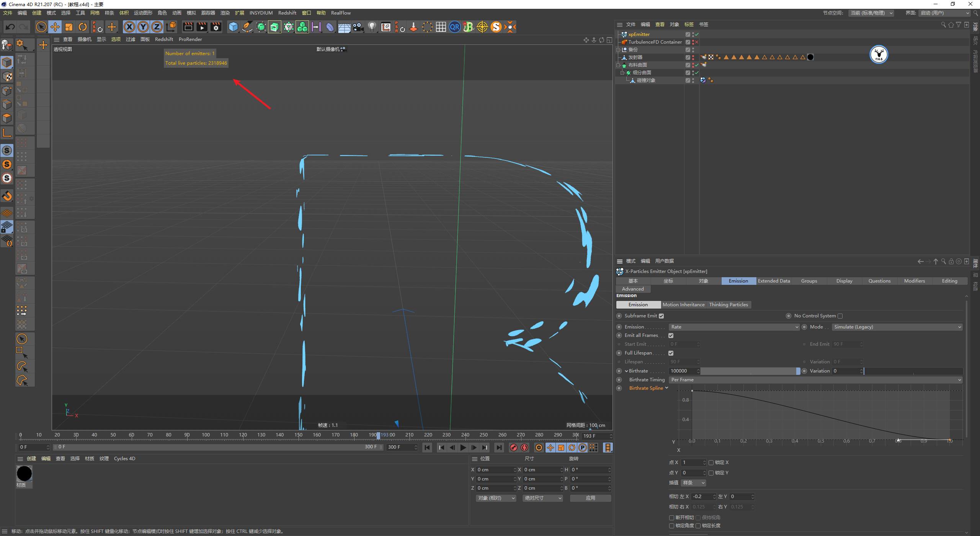This screenshot has height=536, width=980.
Task: Open the Emission Rate dropdown
Action: (734, 327)
